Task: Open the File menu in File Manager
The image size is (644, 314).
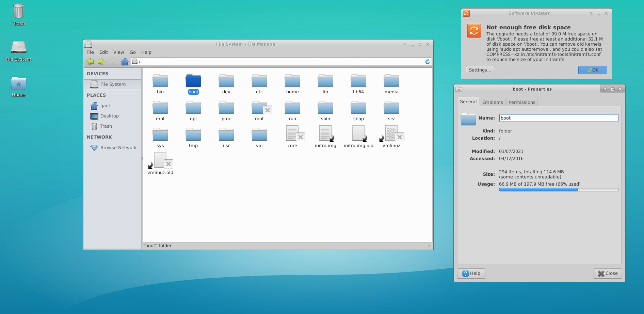Action: (90, 52)
